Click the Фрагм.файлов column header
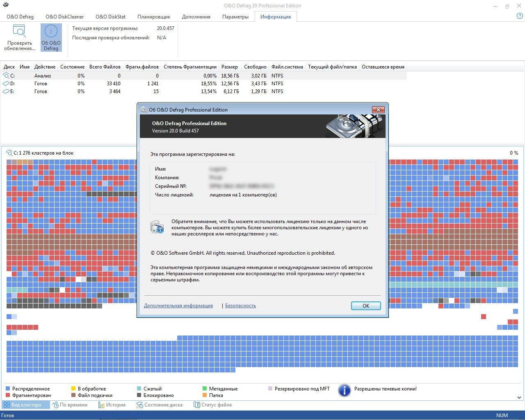525x420 pixels. point(142,67)
